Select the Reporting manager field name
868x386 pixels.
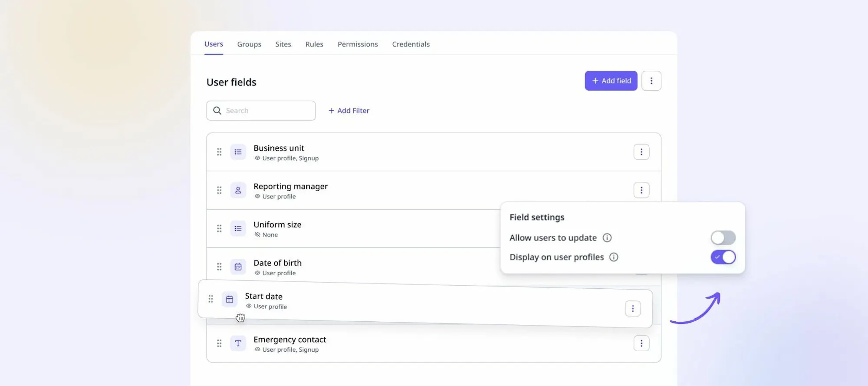pos(290,186)
